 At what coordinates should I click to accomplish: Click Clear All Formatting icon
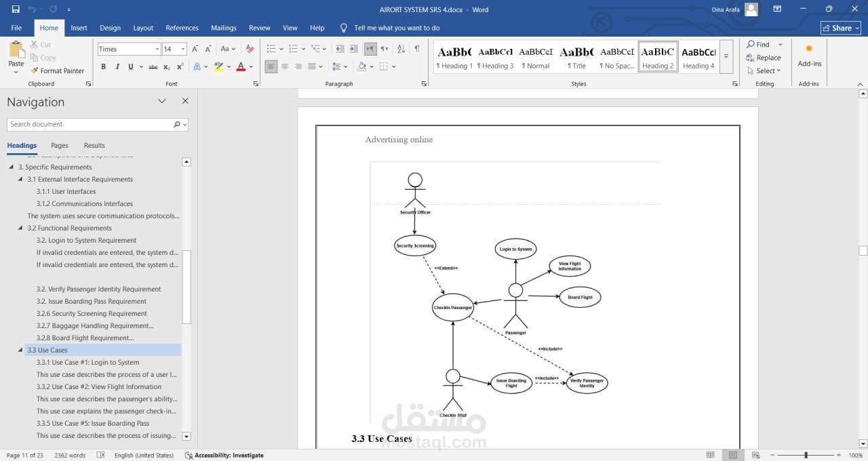pos(250,49)
